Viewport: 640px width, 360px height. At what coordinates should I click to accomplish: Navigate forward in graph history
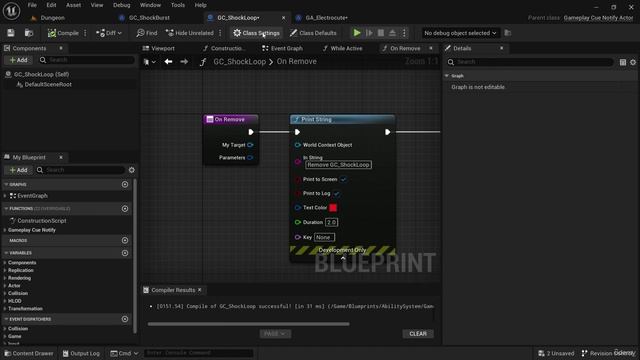pos(184,62)
